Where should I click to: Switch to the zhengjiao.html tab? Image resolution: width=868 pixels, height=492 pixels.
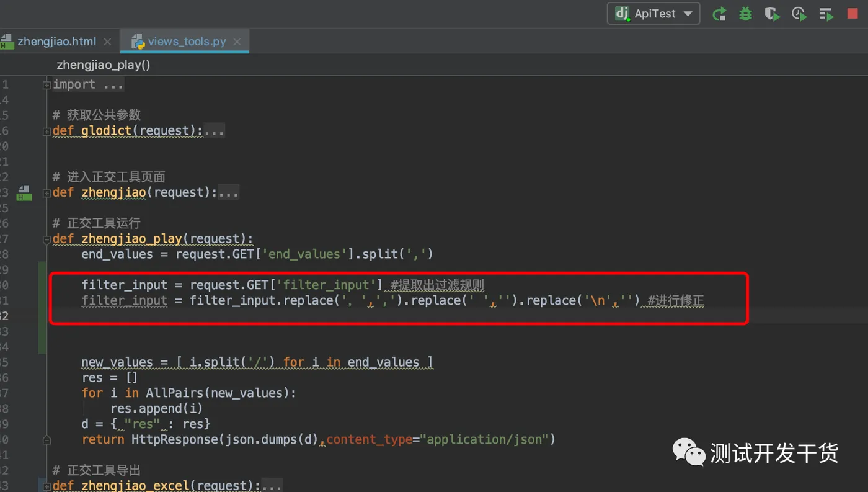click(56, 42)
